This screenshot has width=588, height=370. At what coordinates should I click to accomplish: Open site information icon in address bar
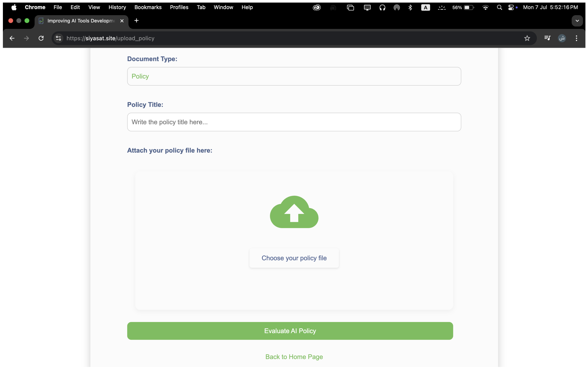click(58, 38)
